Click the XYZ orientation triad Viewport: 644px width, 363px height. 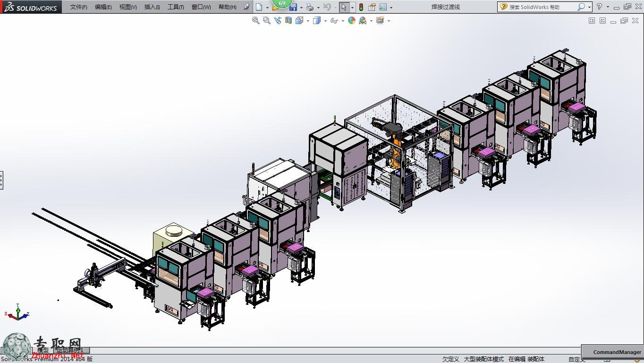coord(17,312)
